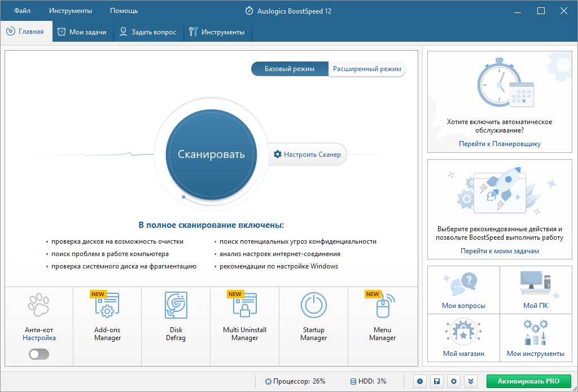Open Мой ПК computer icon
578x392 pixels.
(537, 284)
